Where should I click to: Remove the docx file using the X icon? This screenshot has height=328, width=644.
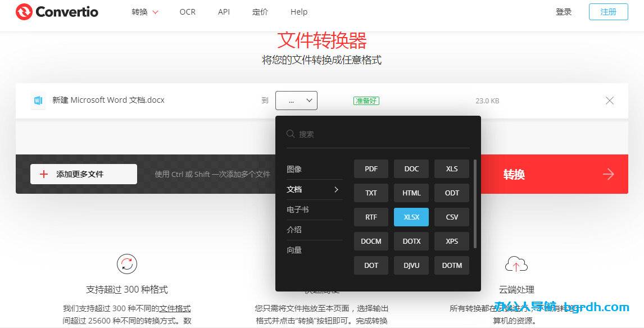610,101
